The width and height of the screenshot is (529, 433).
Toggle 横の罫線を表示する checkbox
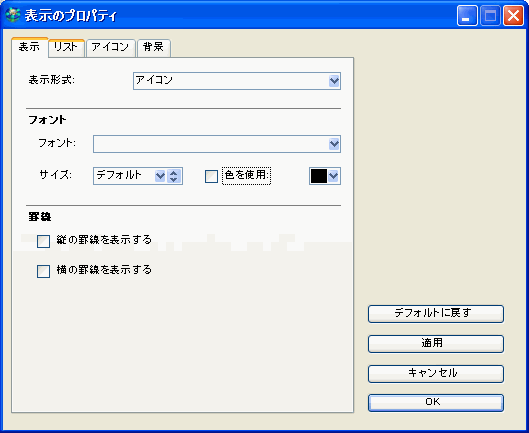(x=44, y=271)
